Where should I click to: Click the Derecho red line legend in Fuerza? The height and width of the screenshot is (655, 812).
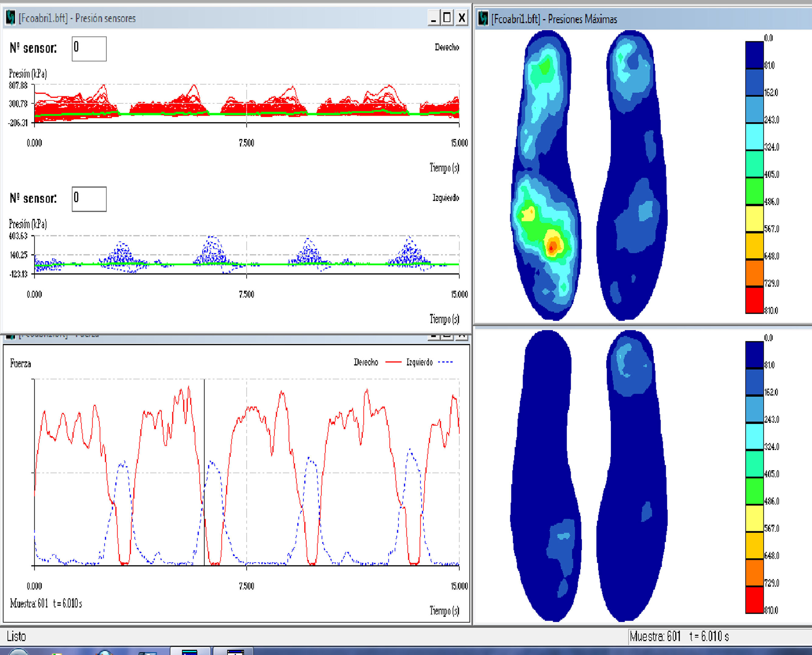[x=393, y=362]
